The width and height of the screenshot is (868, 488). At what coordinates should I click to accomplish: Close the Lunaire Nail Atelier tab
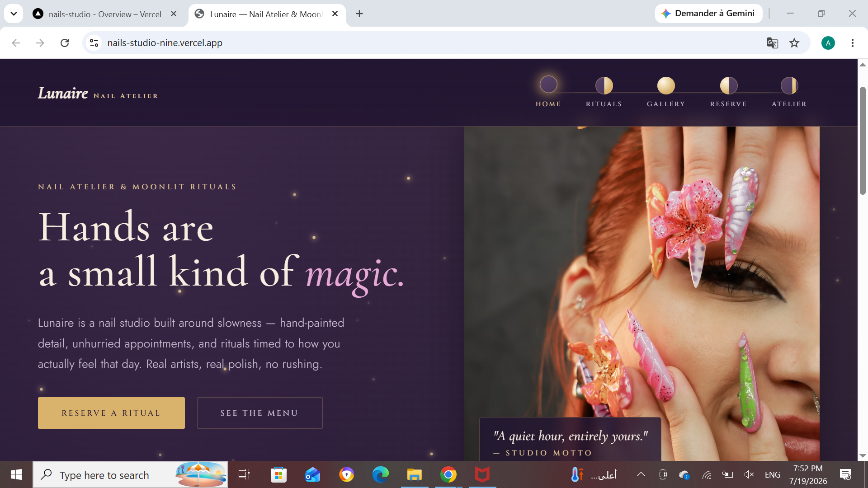(x=335, y=14)
